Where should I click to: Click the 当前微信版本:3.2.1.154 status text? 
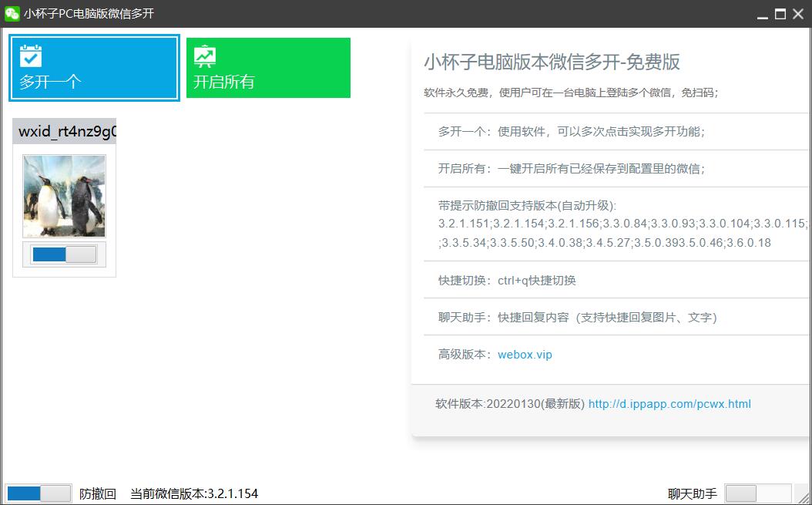click(x=194, y=493)
